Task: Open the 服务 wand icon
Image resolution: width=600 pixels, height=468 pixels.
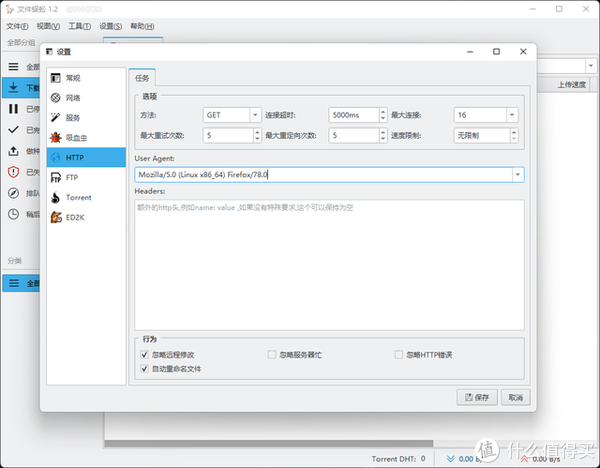Action: (55, 117)
